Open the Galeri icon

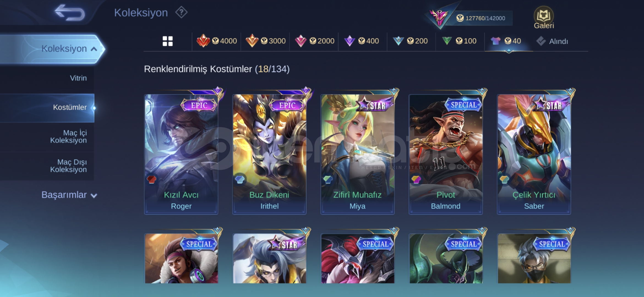tap(544, 18)
